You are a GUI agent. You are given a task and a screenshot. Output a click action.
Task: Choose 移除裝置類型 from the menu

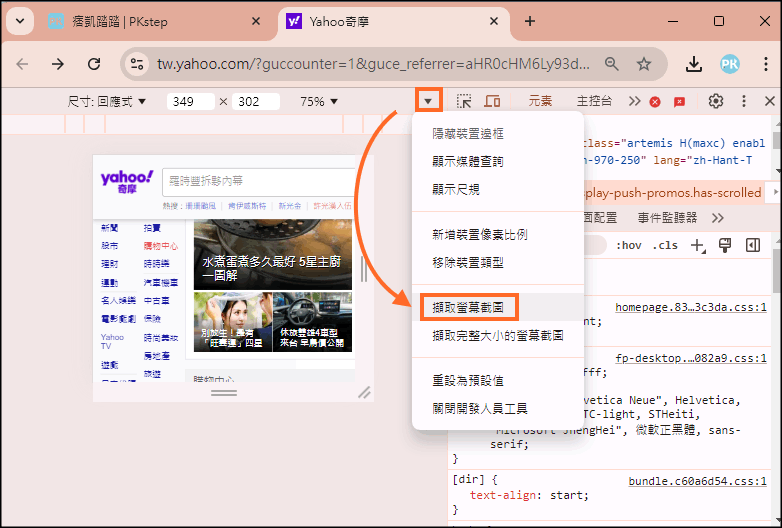[497, 262]
